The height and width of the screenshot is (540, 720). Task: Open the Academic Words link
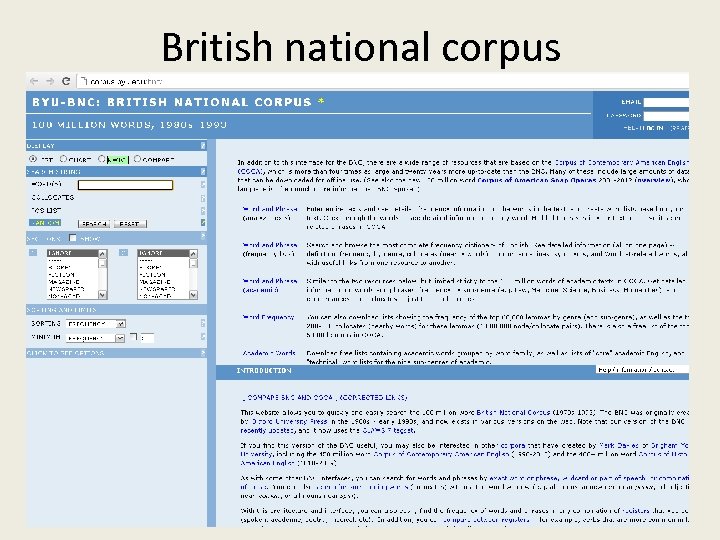pos(269,353)
